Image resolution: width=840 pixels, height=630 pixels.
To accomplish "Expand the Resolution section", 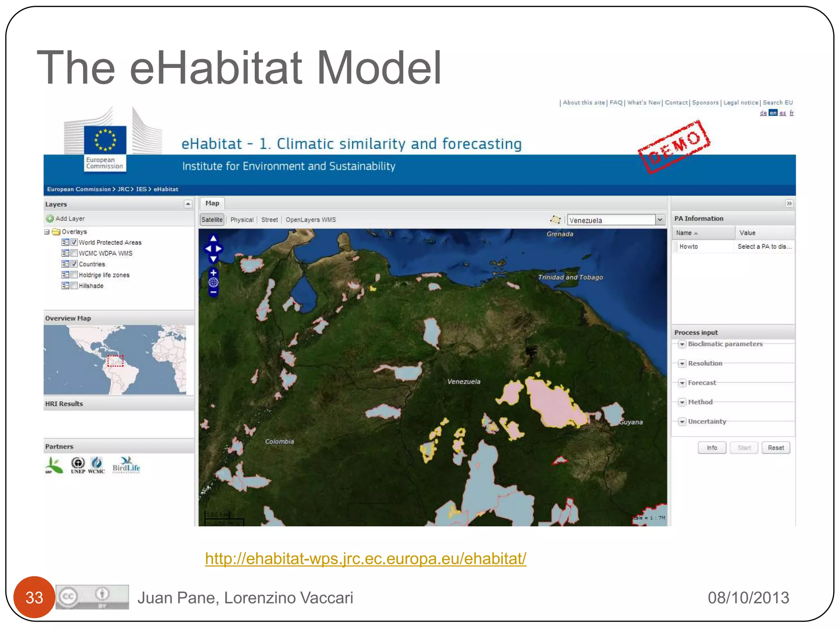I will pyautogui.click(x=682, y=363).
